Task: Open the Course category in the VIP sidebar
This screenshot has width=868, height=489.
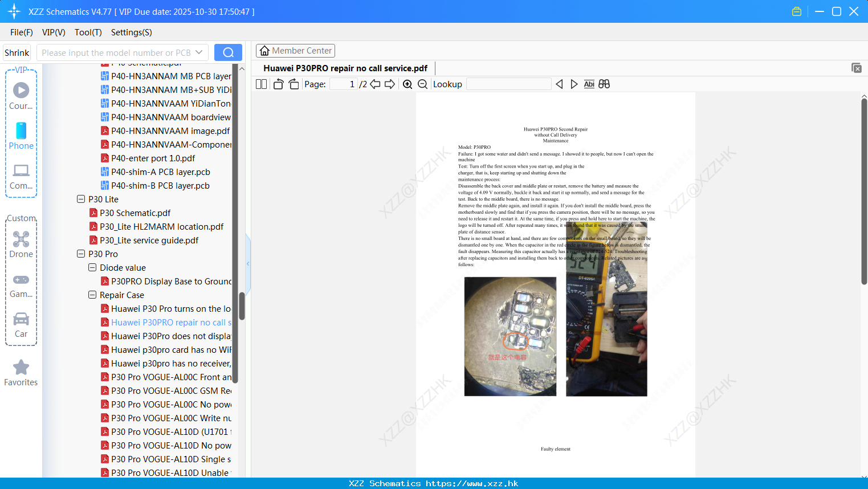Action: click(21, 96)
